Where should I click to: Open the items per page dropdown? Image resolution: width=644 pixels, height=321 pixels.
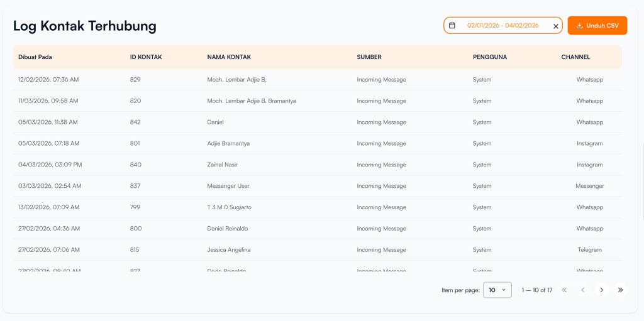[497, 290]
